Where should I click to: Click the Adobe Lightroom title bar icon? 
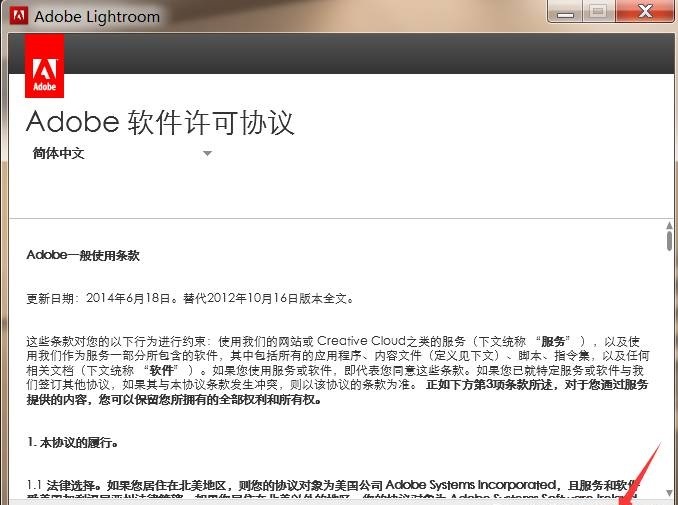pos(19,16)
